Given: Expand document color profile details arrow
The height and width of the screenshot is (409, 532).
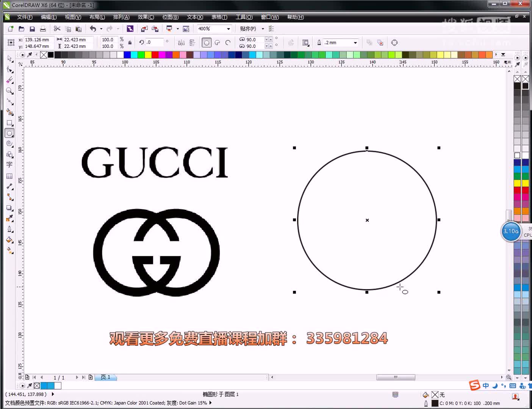Looking at the screenshot, I should point(210,403).
